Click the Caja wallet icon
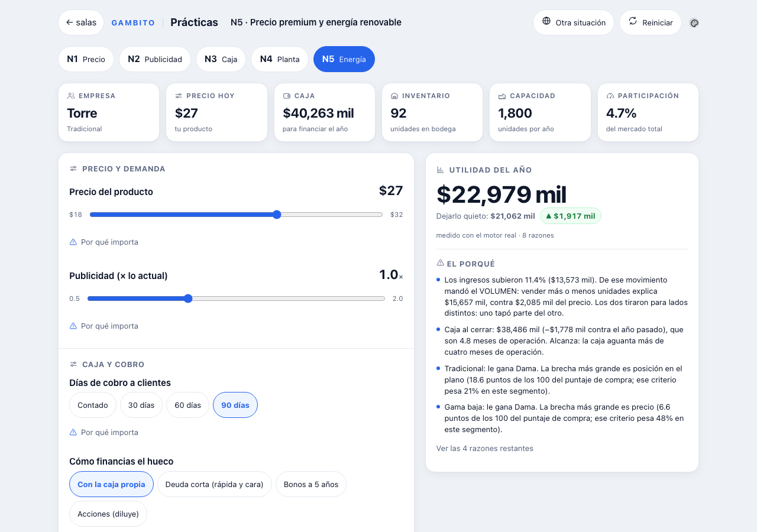 (287, 96)
